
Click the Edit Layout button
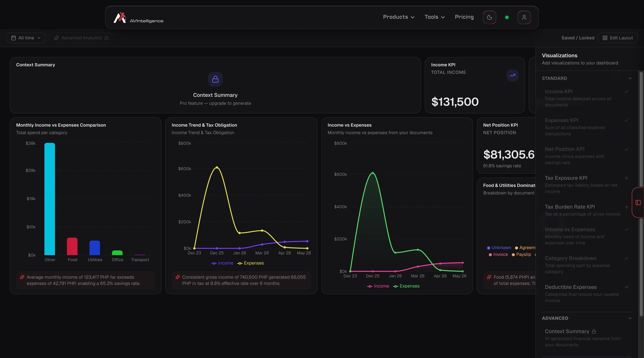coord(617,38)
